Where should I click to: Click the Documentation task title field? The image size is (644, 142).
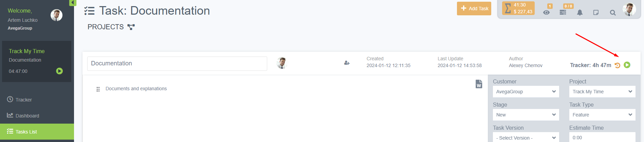point(177,64)
